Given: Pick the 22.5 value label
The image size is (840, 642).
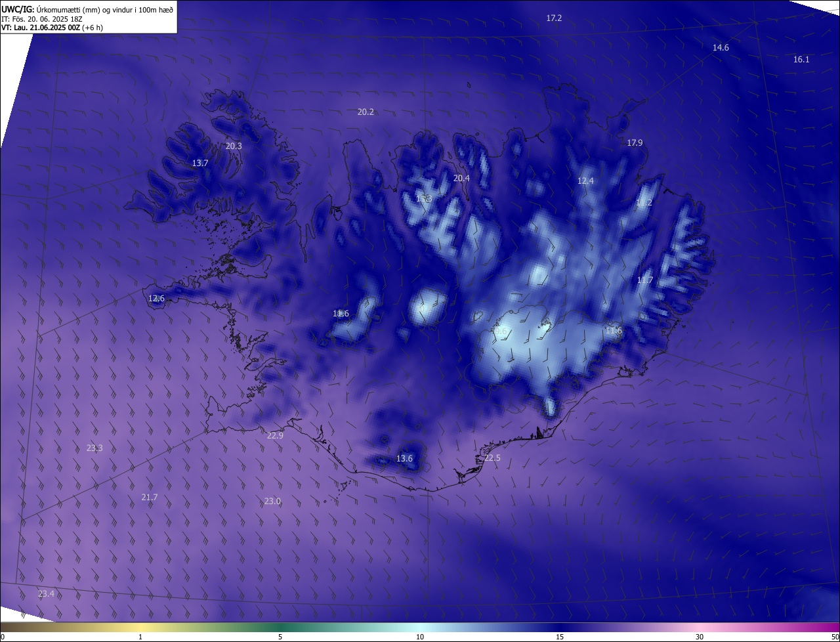Looking at the screenshot, I should click(x=492, y=458).
